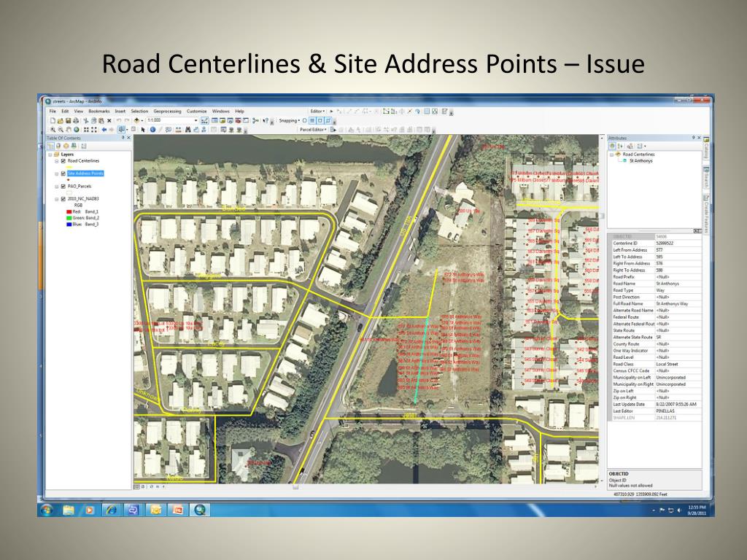Collapse Road Centerlines in Attributes tree
Screen dimensions: 747x560
tap(612, 155)
